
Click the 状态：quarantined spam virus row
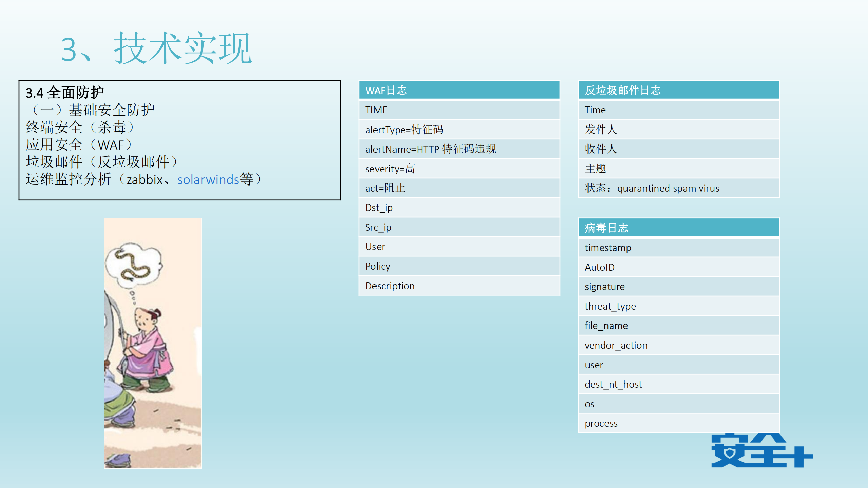(678, 188)
